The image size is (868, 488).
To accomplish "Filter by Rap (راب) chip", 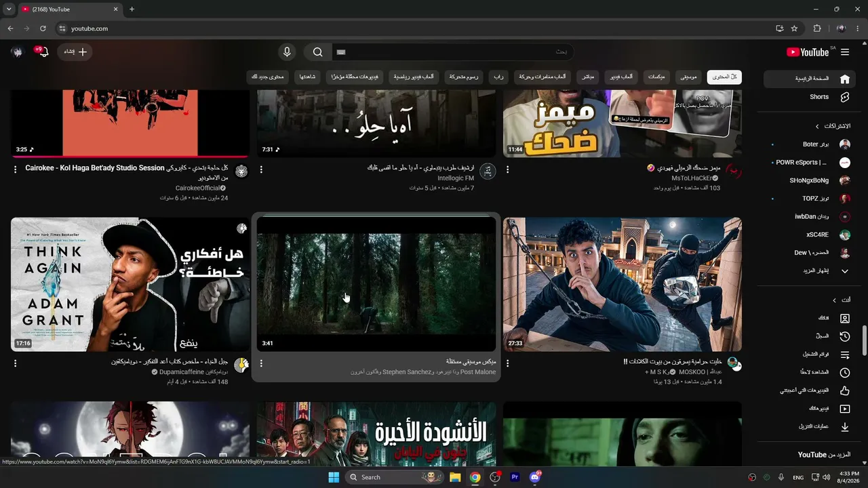I will pos(498,77).
